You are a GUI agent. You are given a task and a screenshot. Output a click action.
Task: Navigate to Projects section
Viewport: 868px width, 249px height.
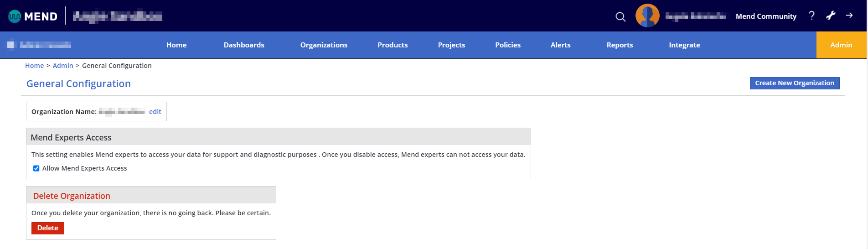(451, 45)
